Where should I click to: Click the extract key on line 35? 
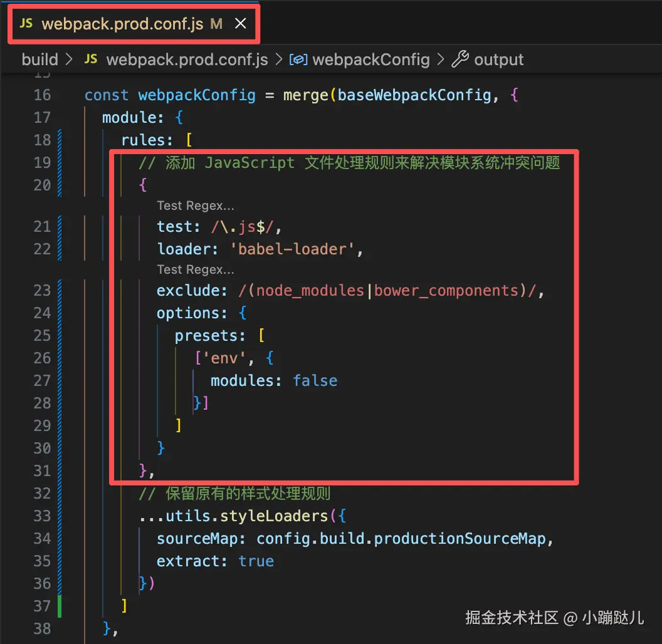(187, 561)
